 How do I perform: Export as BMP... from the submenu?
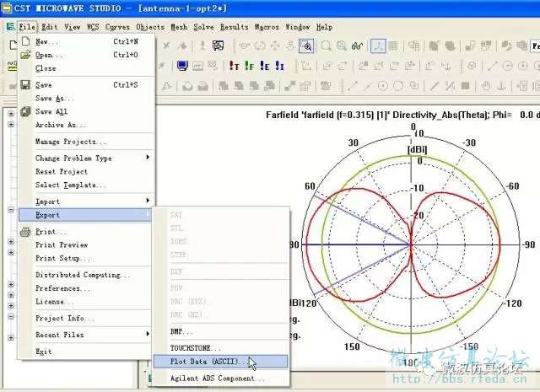220,331
